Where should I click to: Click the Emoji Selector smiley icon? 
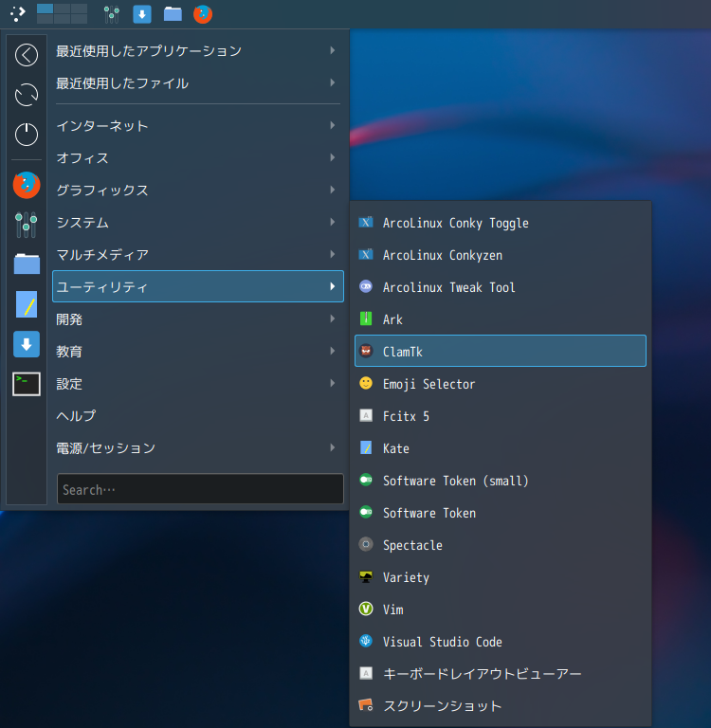[366, 383]
